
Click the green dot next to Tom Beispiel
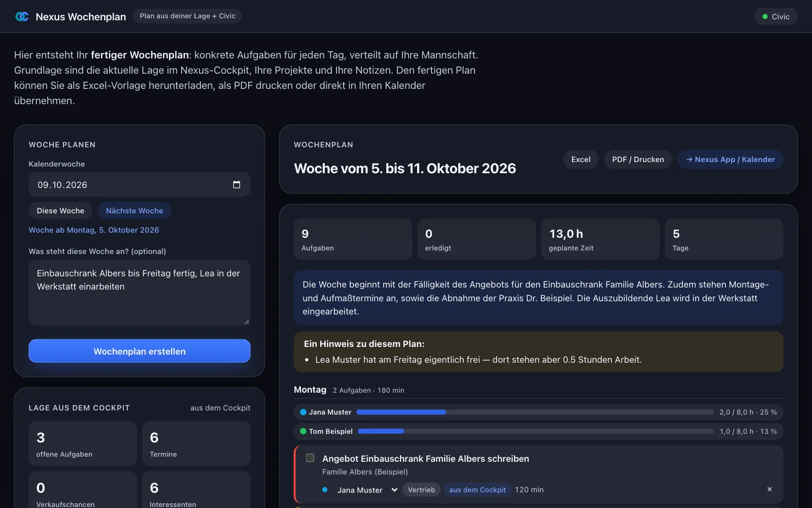303,431
